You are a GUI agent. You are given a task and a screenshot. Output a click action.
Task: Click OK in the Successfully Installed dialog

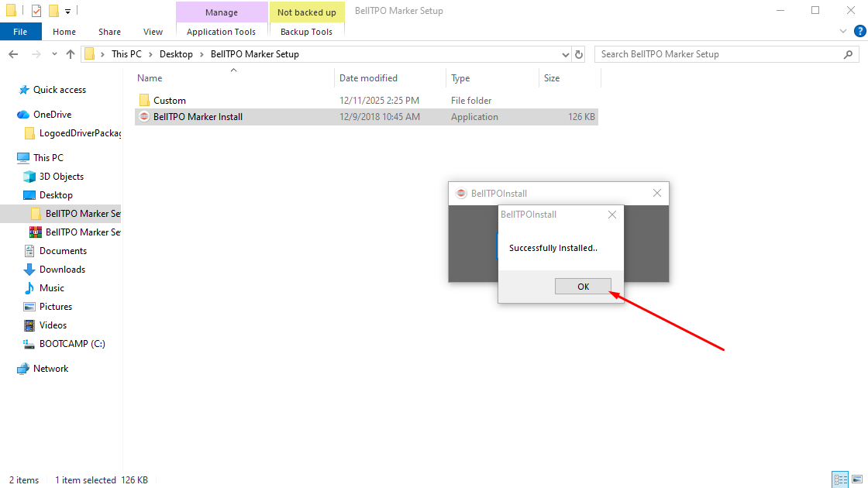pos(583,287)
